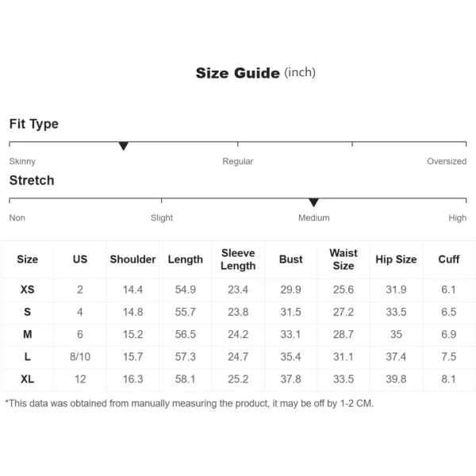Click the Non stretch label
The image size is (476, 476).
(17, 217)
